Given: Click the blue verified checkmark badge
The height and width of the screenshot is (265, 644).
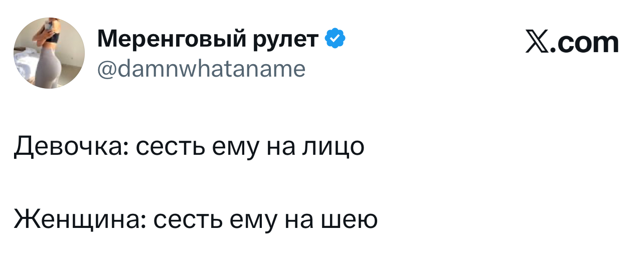Looking at the screenshot, I should tap(335, 39).
